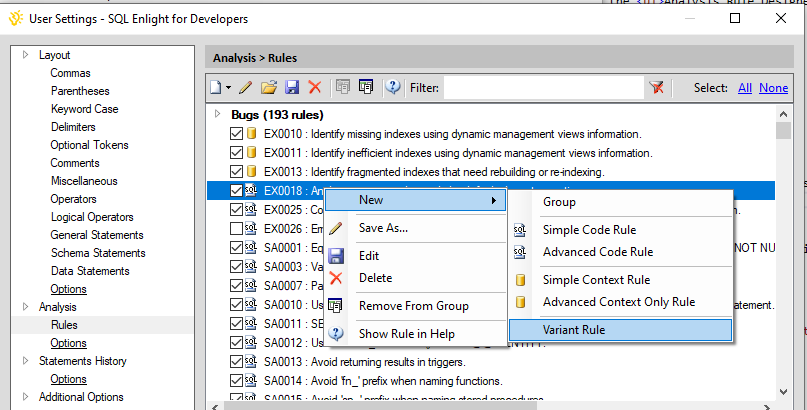
Task: Click the open folder icon in toolbar
Action: 269,87
